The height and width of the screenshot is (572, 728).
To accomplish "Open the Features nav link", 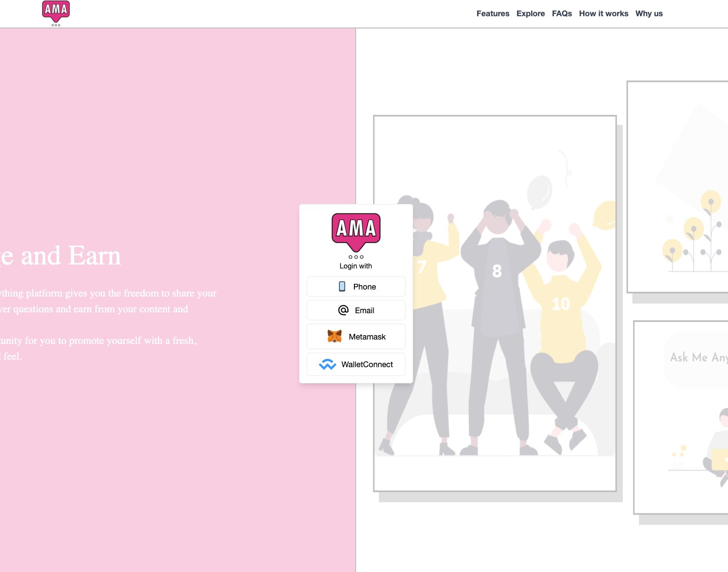I will coord(493,14).
